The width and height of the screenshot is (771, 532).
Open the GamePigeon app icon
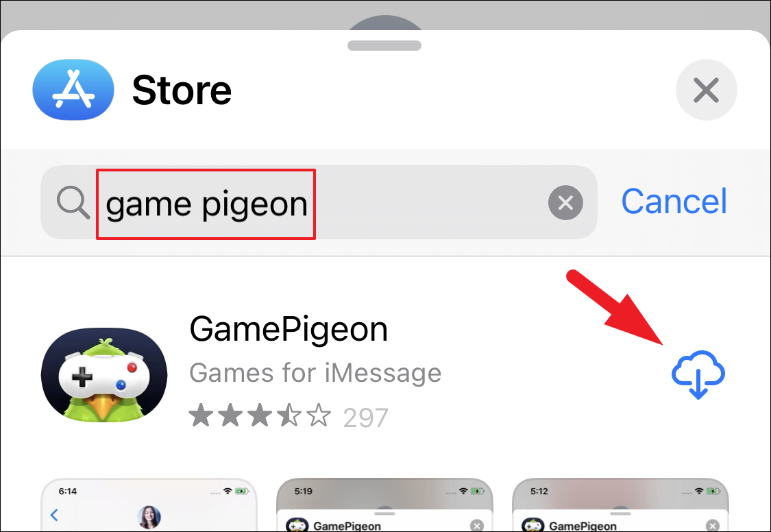(104, 375)
